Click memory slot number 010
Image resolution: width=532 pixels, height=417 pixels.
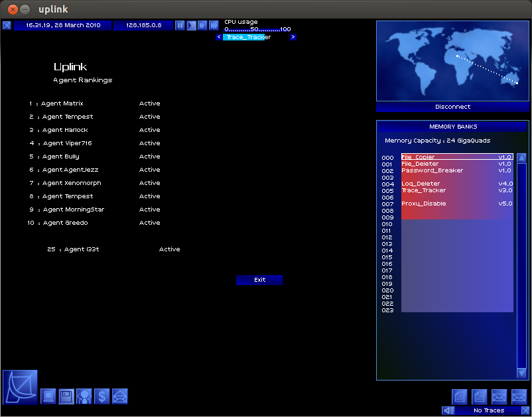[387, 224]
